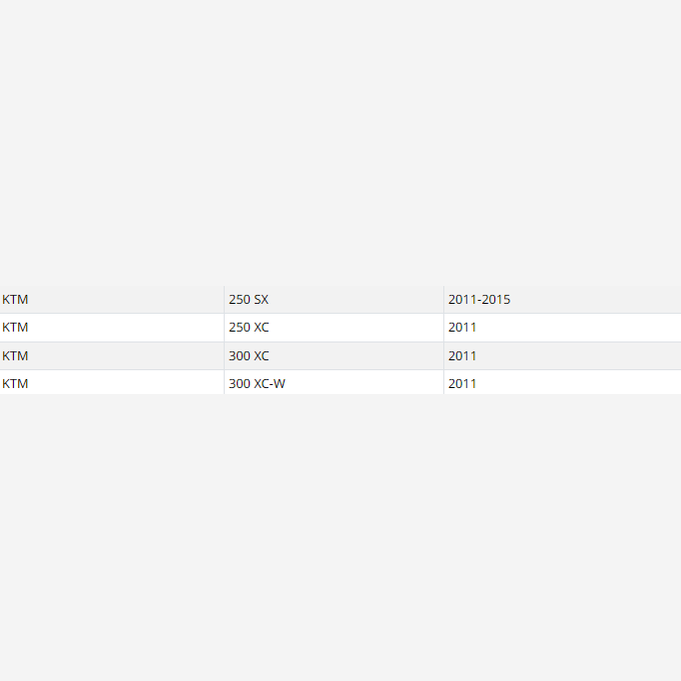Click the 2011 year beside 300 XC-W
The width and height of the screenshot is (681, 681).
[462, 383]
